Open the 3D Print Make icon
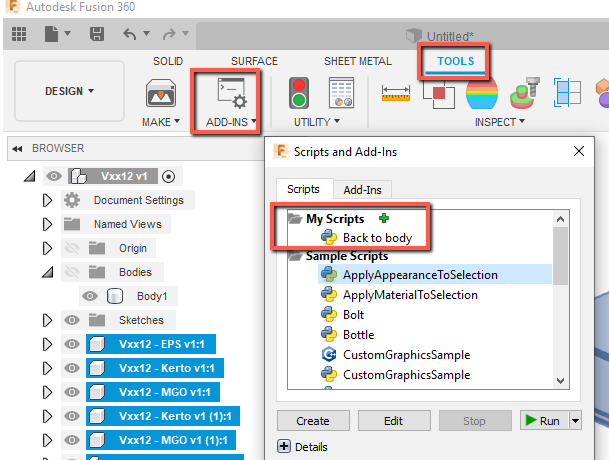 click(x=161, y=93)
